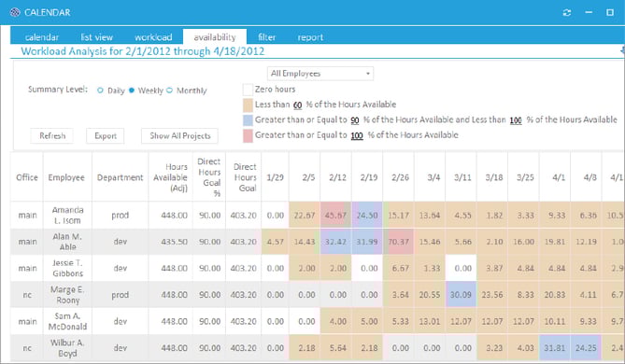The image size is (625, 364).
Task: Switch to the calendar tab
Action: click(41, 37)
